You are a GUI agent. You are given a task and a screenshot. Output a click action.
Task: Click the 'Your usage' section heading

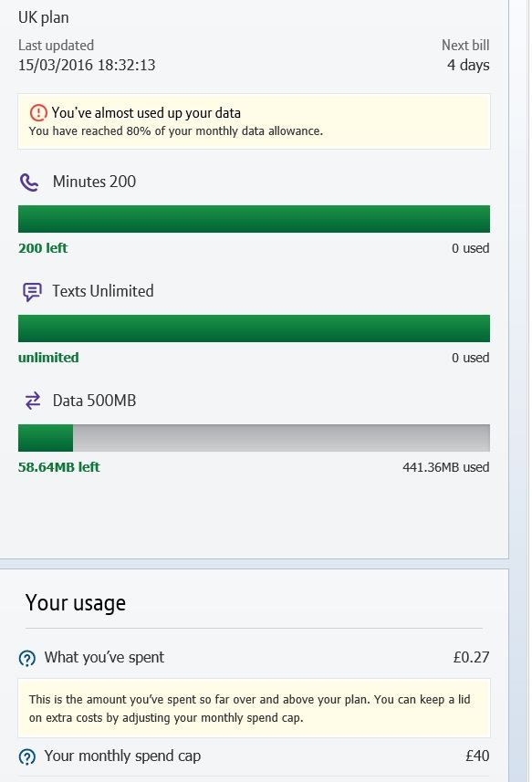click(76, 603)
